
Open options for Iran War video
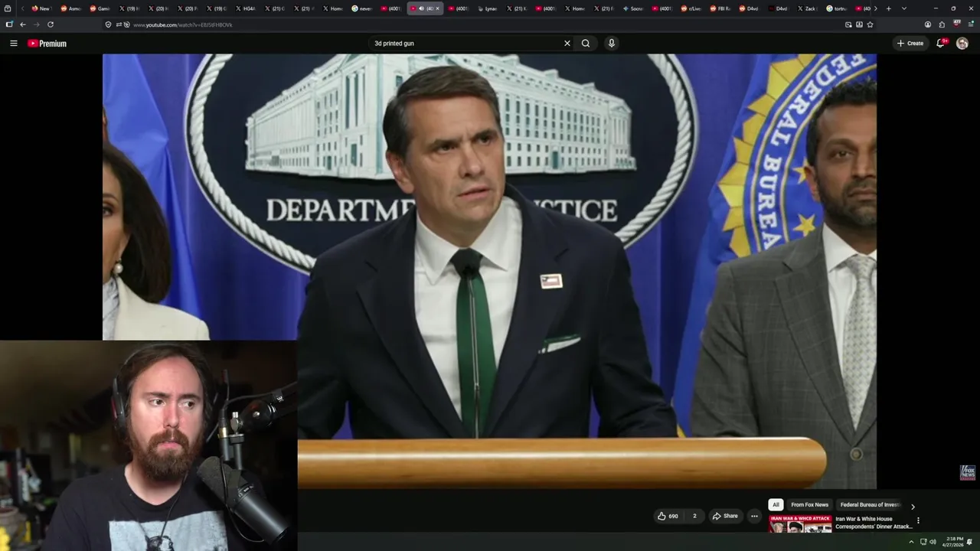tap(918, 520)
